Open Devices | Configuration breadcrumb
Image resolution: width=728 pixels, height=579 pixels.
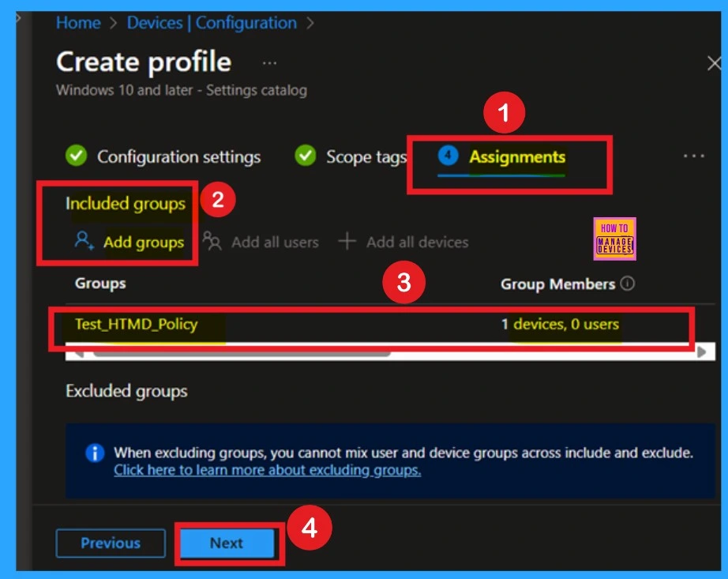[x=212, y=23]
